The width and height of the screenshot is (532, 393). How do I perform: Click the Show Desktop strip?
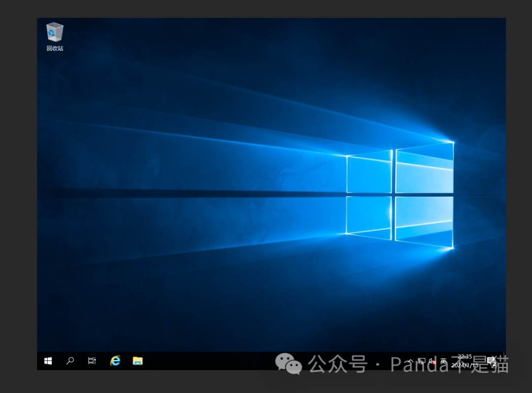coord(504,361)
